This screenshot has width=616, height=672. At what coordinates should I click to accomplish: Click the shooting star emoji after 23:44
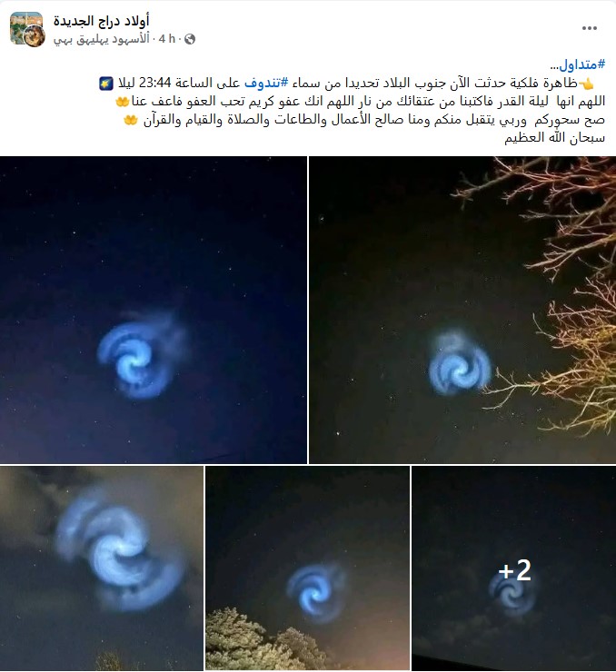coord(106,84)
